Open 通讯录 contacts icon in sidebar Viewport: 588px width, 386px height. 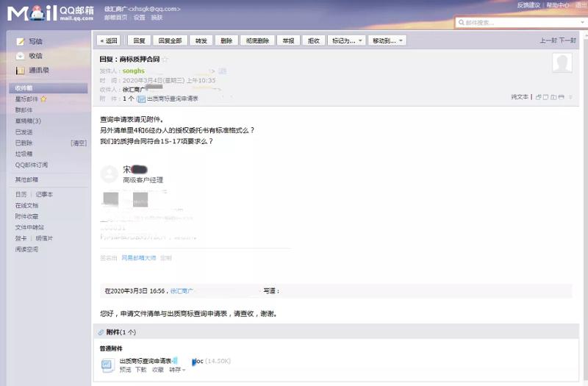coord(21,71)
